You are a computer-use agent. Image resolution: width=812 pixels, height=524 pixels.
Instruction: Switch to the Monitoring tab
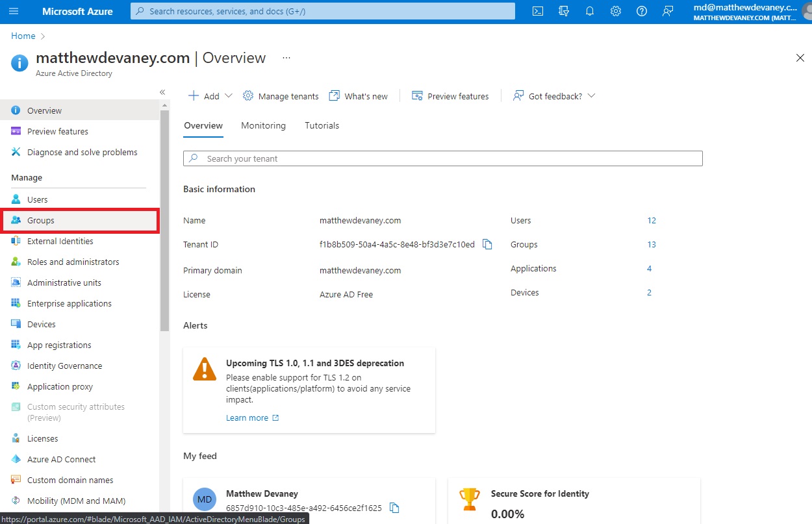263,125
